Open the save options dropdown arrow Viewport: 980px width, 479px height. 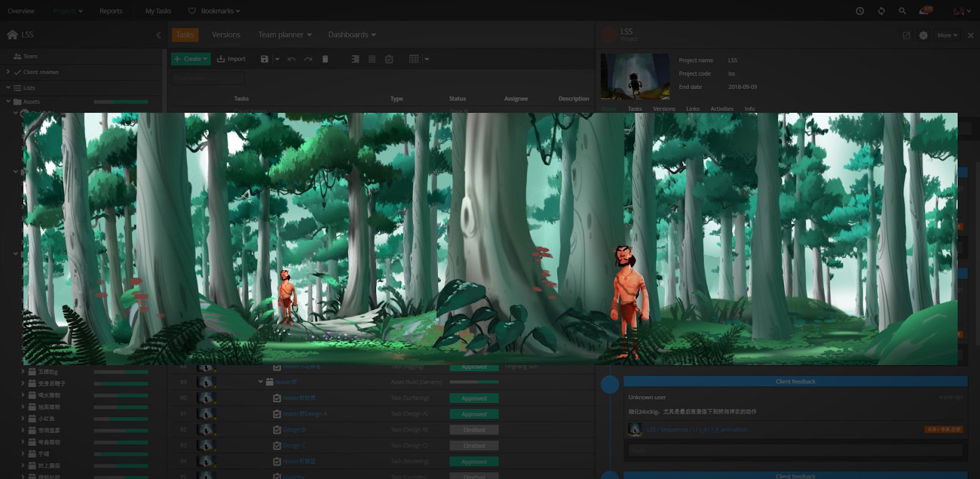pos(277,59)
